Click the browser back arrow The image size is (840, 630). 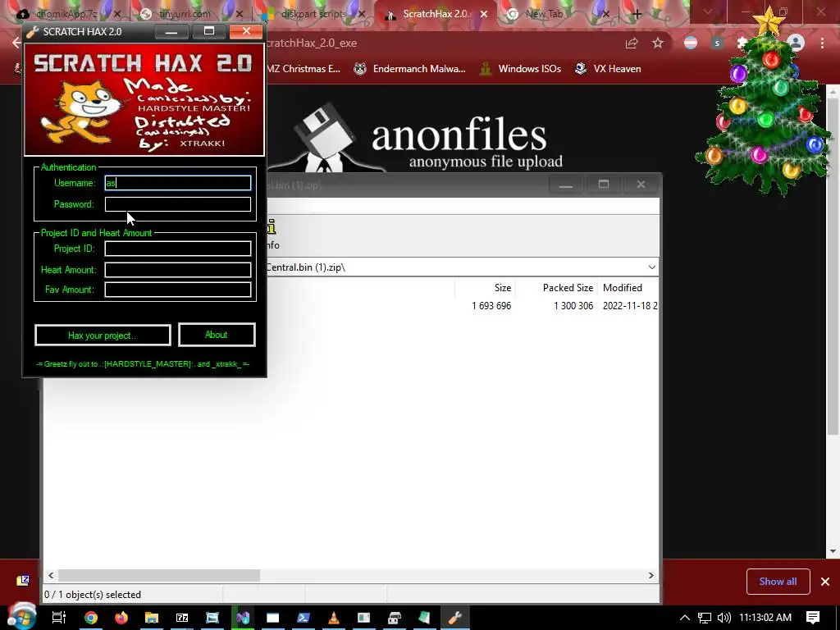16,43
